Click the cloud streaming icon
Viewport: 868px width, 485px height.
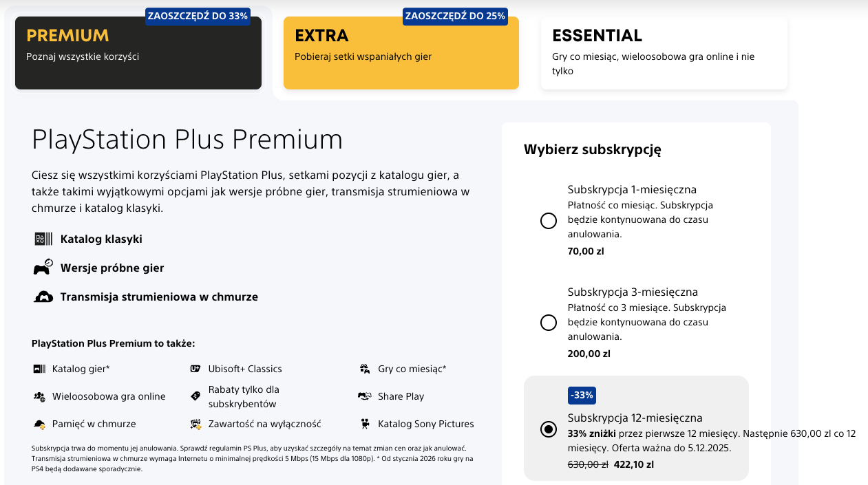pos(43,297)
